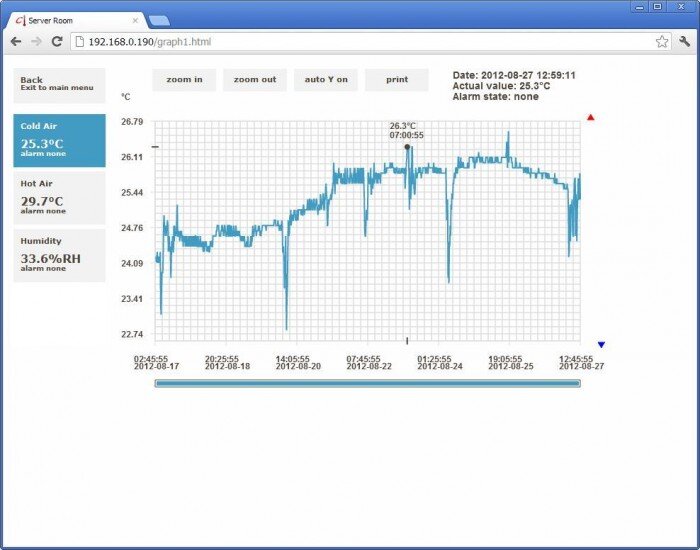Click the red up triangle marker
The image size is (700, 550).
[591, 117]
